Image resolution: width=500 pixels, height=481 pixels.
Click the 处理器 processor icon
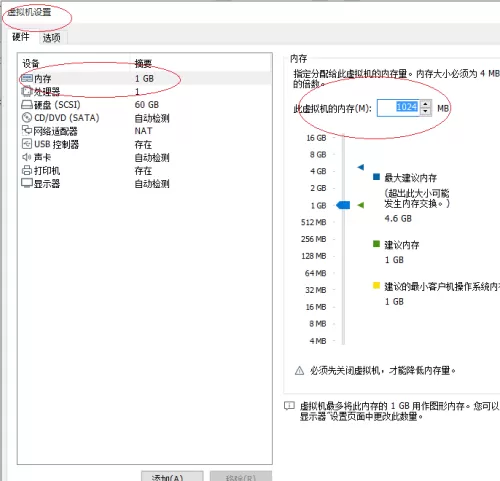(x=27, y=91)
